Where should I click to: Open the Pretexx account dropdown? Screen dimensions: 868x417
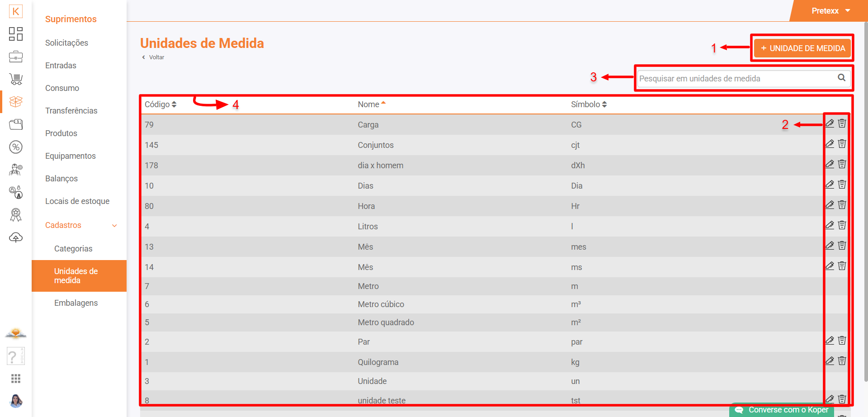[830, 11]
